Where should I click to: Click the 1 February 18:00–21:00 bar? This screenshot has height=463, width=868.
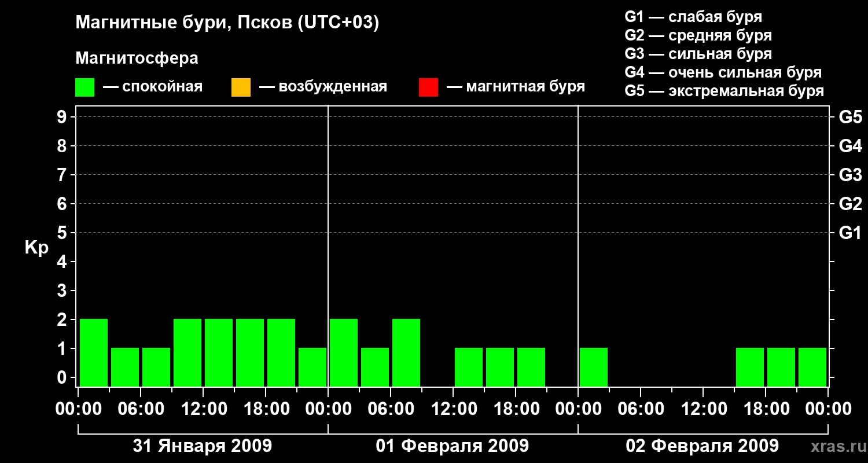point(531,367)
